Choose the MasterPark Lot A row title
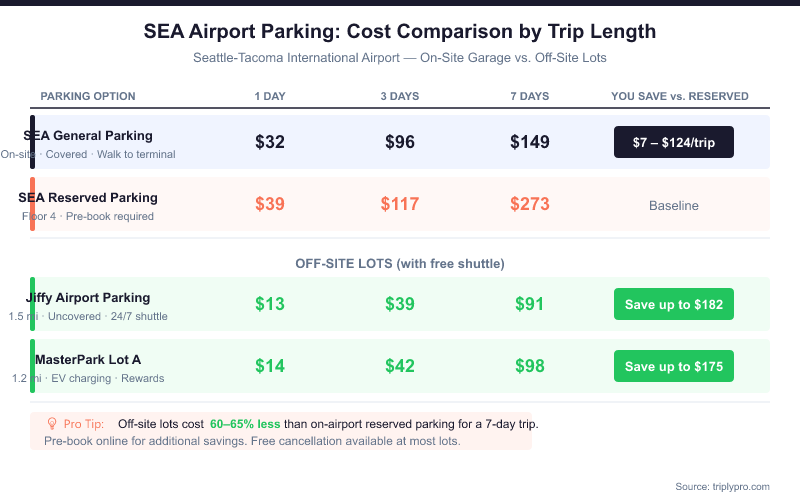 click(88, 359)
